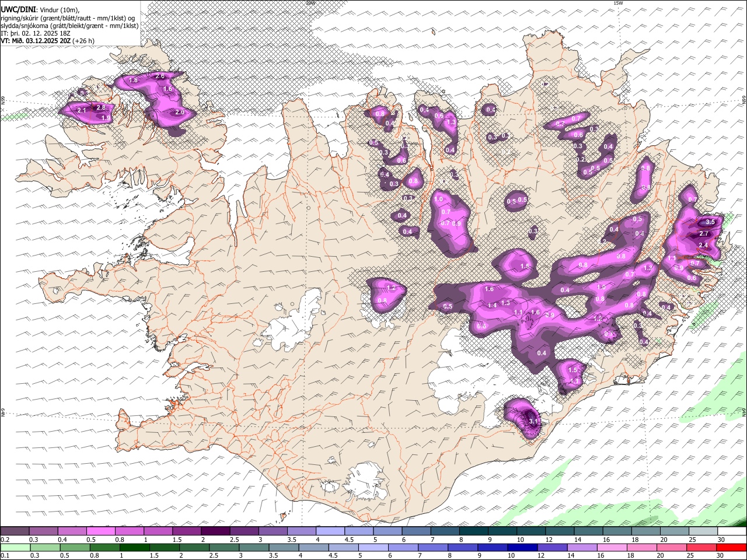Select the light pink lower-row swatch starting at 16

tap(612, 548)
